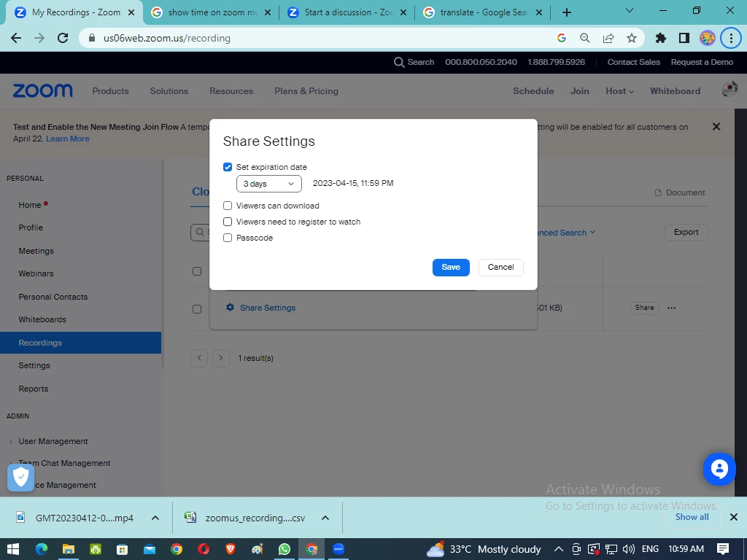The image size is (747, 560).
Task: Open the Products menu
Action: point(111,91)
